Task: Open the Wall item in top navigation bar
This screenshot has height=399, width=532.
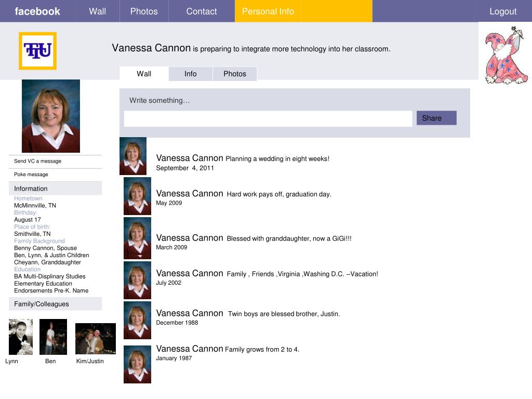Action: point(97,11)
